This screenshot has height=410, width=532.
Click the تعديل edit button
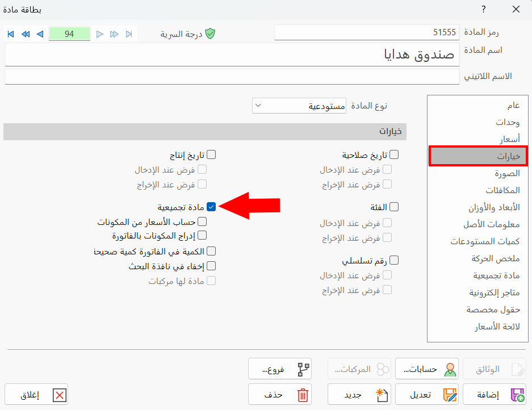tap(427, 395)
